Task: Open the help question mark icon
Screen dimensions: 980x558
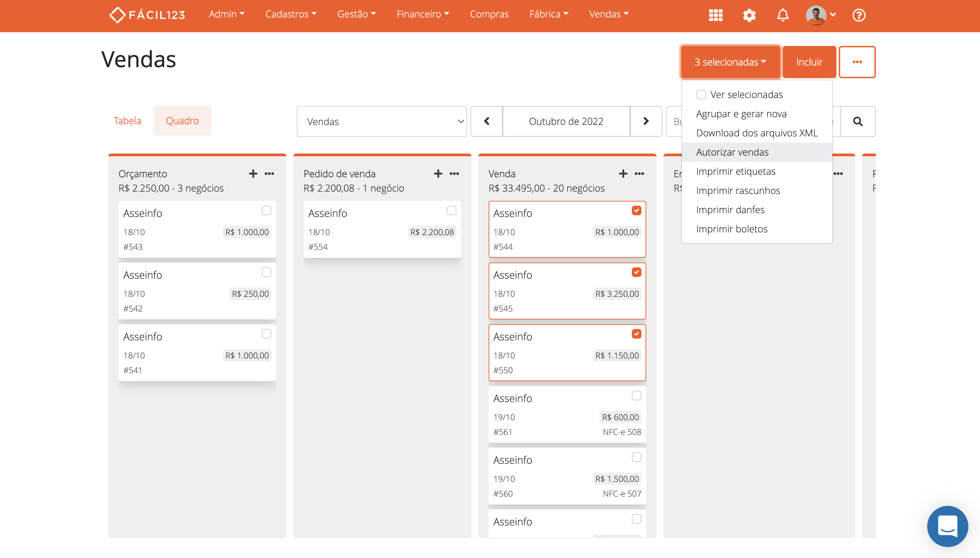Action: coord(859,15)
